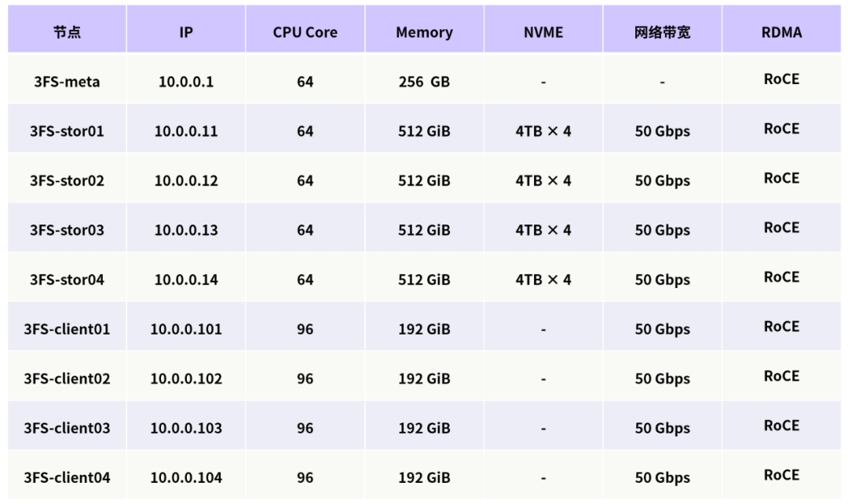Select IP address 10.0.0.12
This screenshot has height=504, width=848.
coord(186,181)
